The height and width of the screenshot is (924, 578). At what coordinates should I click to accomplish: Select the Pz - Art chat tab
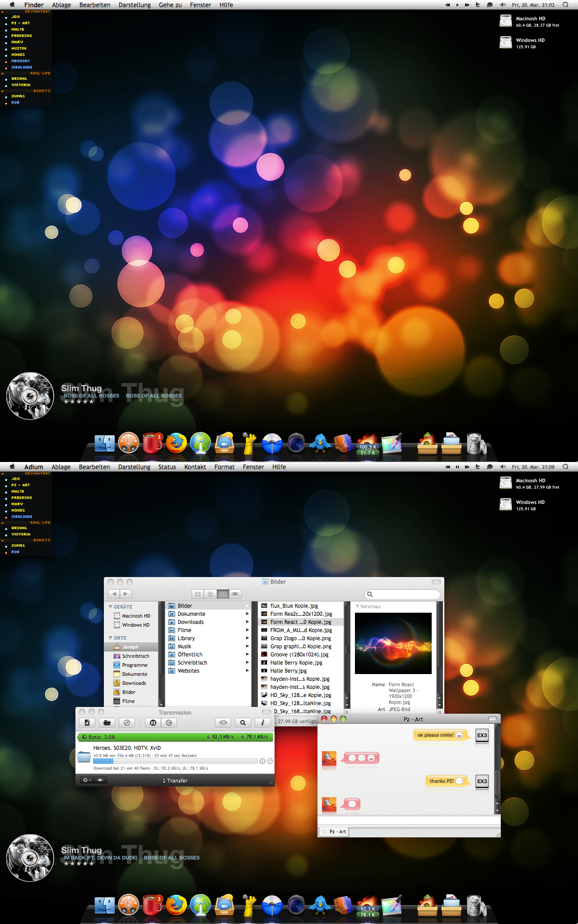point(334,832)
